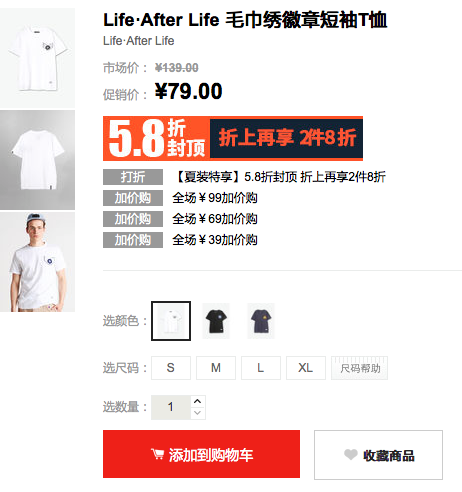462x492 pixels.
Task: Choose size XL
Action: [x=306, y=368]
